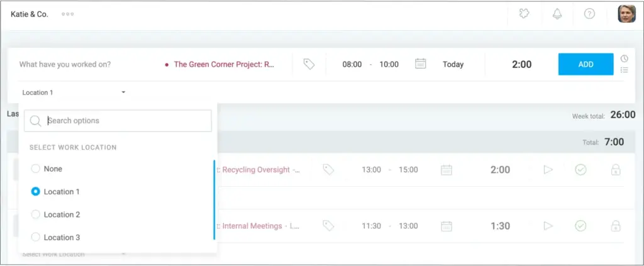This screenshot has height=266, width=644.
Task: Start timer for Recycling Oversight entry
Action: [548, 170]
